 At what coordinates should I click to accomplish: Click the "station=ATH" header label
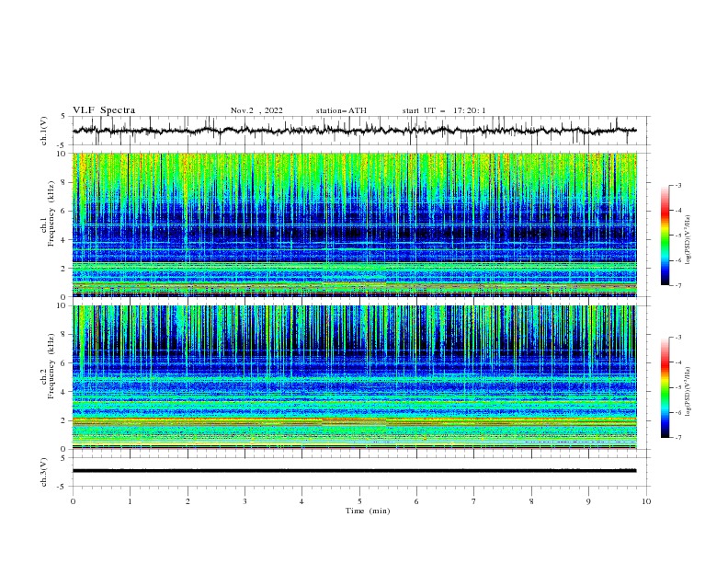click(x=341, y=110)
